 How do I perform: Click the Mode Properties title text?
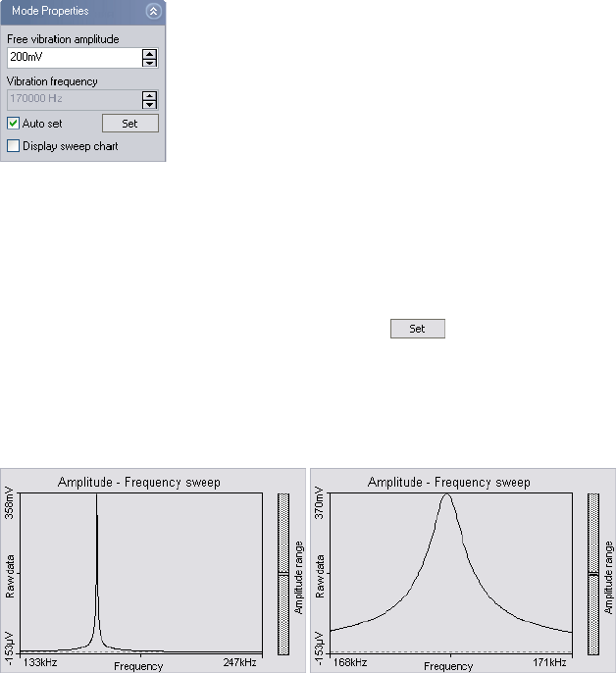click(50, 11)
